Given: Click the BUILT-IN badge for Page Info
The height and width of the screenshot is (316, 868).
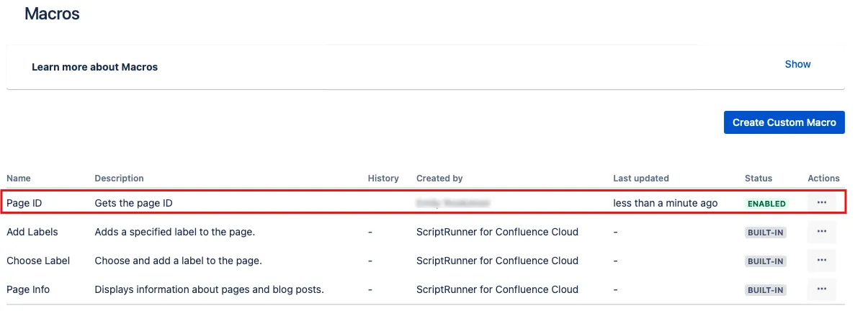Looking at the screenshot, I should click(766, 290).
